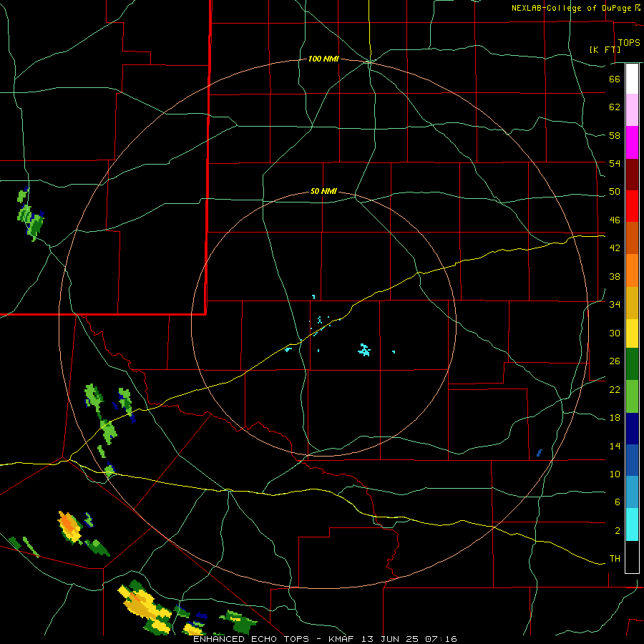This screenshot has height=644, width=644.
Task: Click the 18 value on the legend
Action: point(615,418)
